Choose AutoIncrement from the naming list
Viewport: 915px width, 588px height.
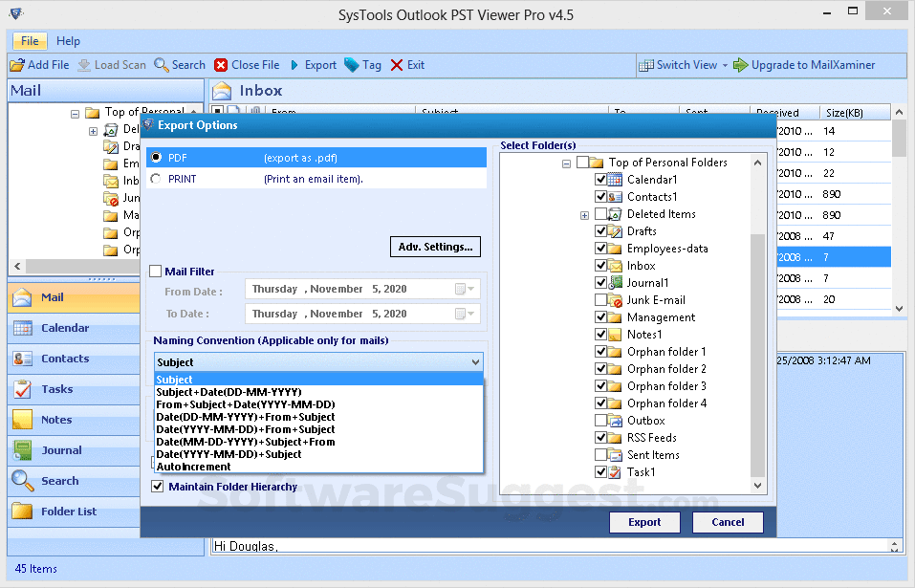[x=194, y=467]
